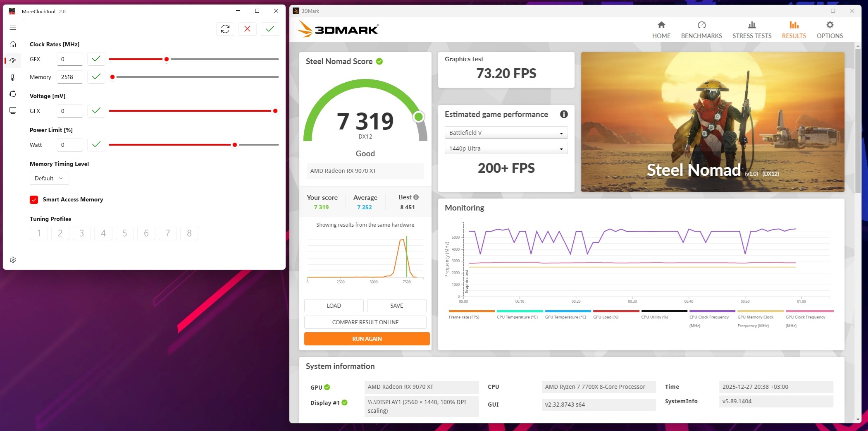
Task: Click the green verified check next to Steel Nomad Score
Action: pyautogui.click(x=379, y=61)
